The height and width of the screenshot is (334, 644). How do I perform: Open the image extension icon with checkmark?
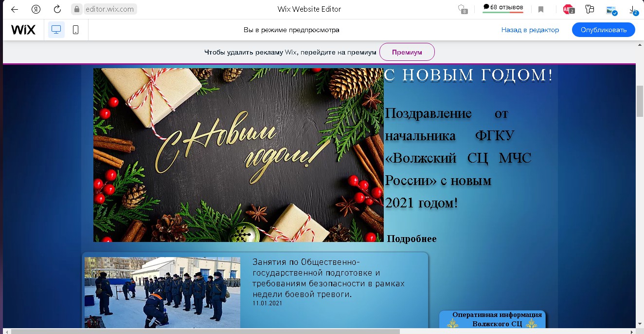pyautogui.click(x=611, y=10)
